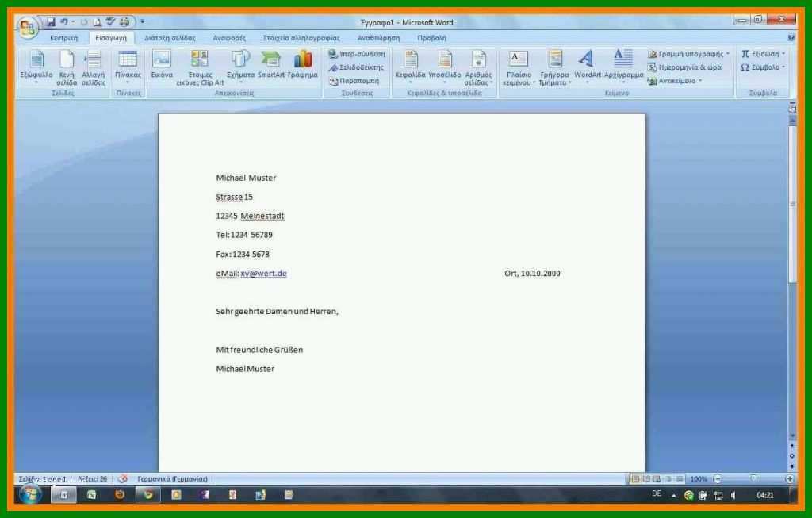Viewport: 812px width, 518px height.
Task: Open the Κεφαλίδα header dropdown
Action: pyautogui.click(x=410, y=67)
